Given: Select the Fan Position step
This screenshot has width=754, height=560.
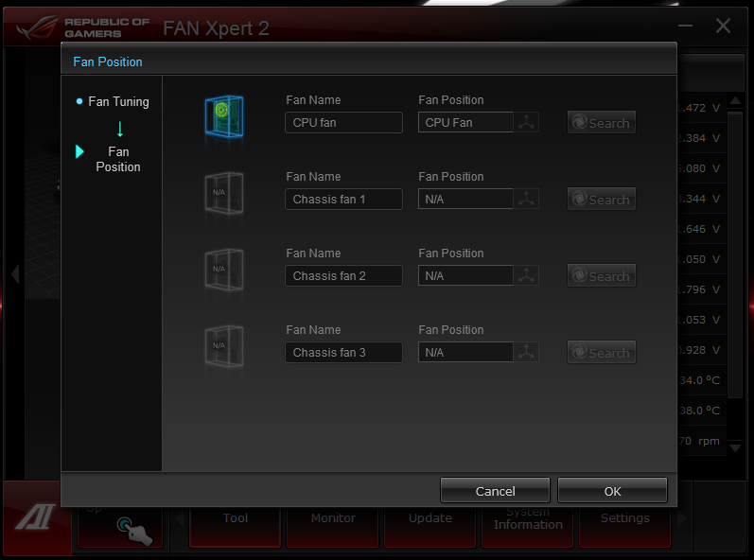Looking at the screenshot, I should coord(118,159).
